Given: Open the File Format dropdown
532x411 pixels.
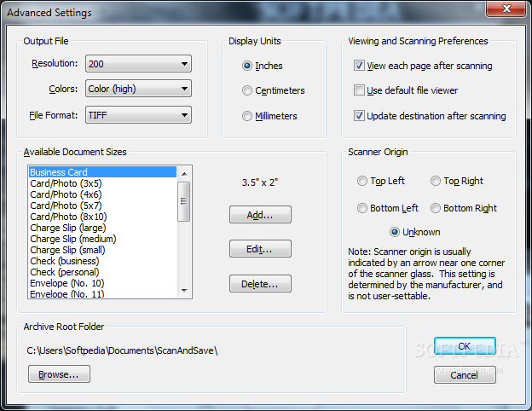Looking at the screenshot, I should point(138,115).
